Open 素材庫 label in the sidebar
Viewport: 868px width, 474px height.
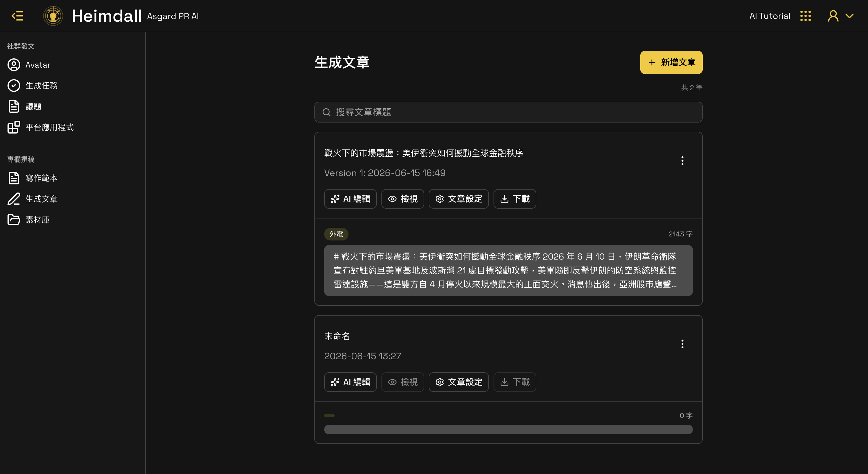click(38, 220)
